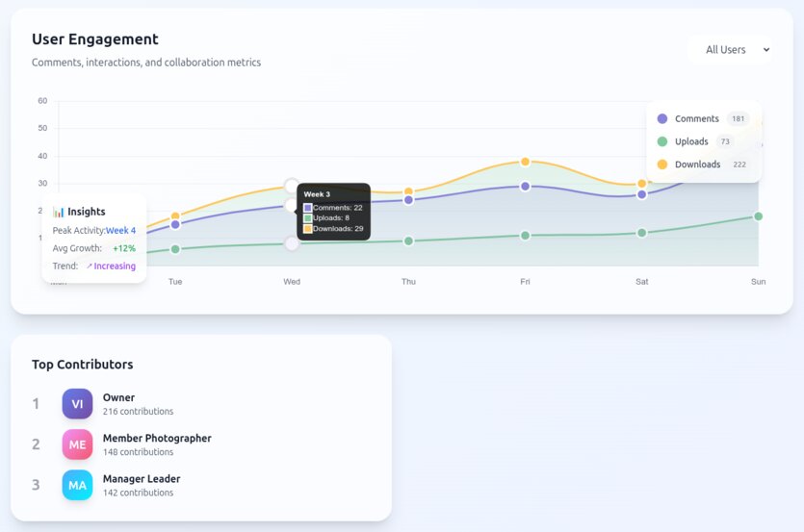Click the Wed axis label
This screenshot has width=804, height=532.
click(x=292, y=281)
